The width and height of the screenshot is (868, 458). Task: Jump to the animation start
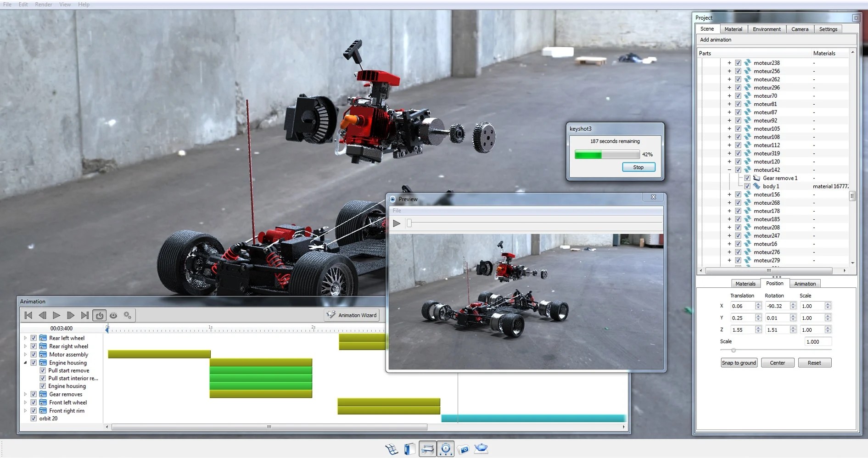click(x=28, y=315)
